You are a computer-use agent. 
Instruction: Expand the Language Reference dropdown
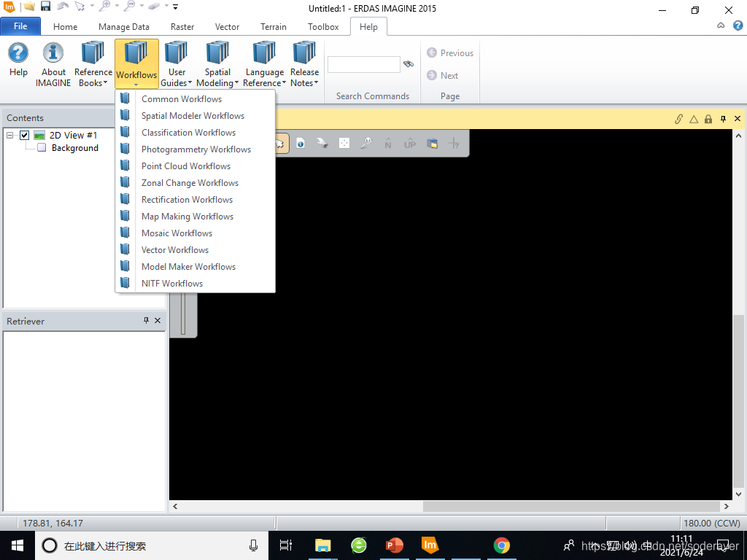click(x=264, y=64)
